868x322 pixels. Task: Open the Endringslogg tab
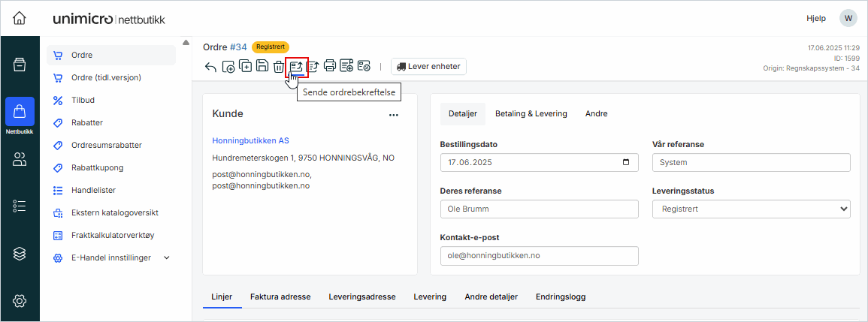point(561,296)
